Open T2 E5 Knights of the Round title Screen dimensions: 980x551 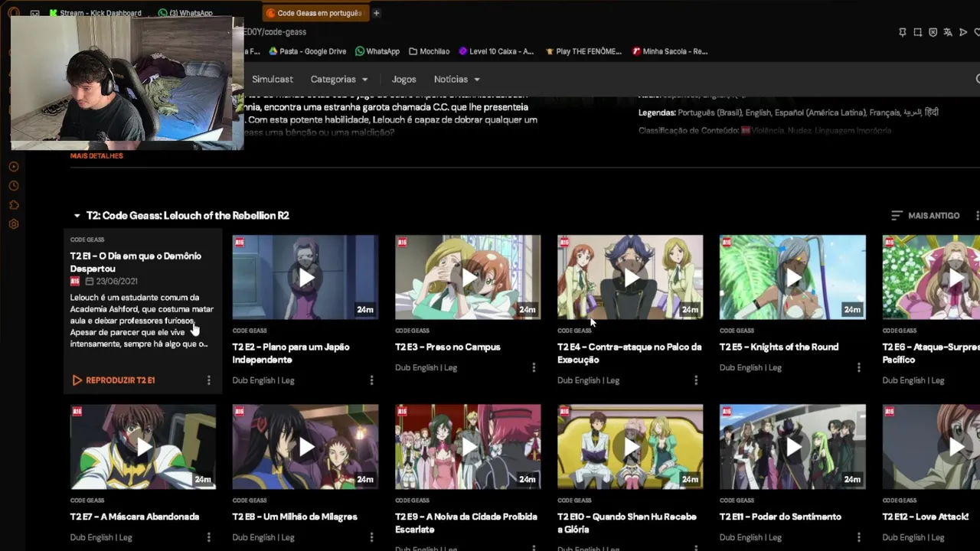click(779, 347)
